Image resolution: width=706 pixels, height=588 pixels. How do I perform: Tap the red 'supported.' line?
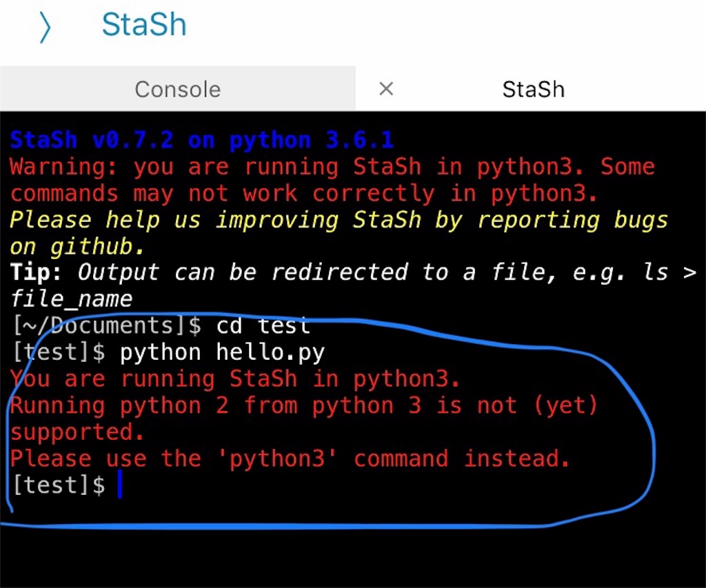coord(77,432)
